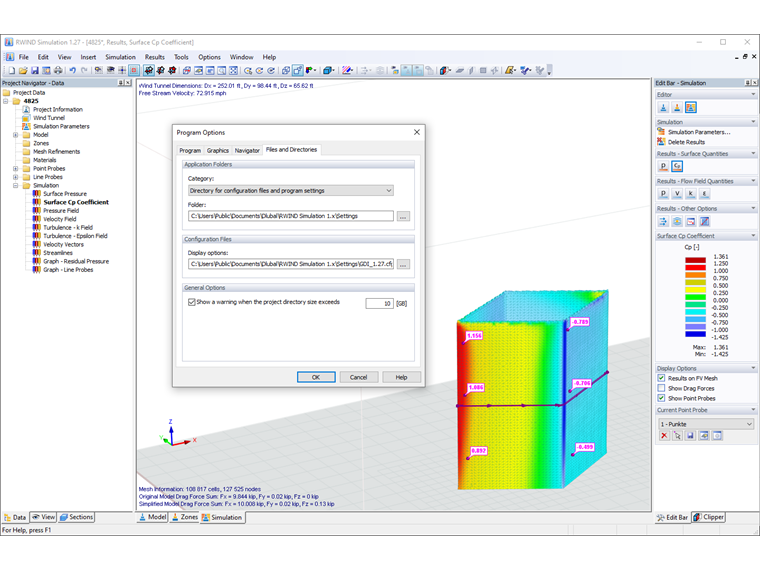Image resolution: width=760 pixels, height=570 pixels.
Task: Select Velocity Field in navigator tree
Action: click(60, 219)
